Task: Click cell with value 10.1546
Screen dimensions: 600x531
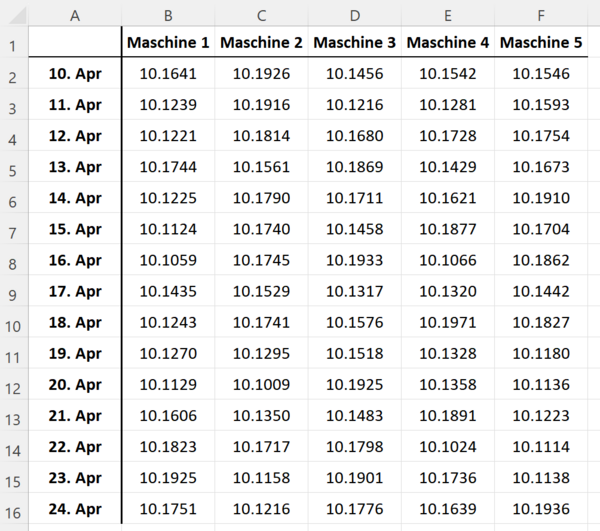Action: pos(541,73)
